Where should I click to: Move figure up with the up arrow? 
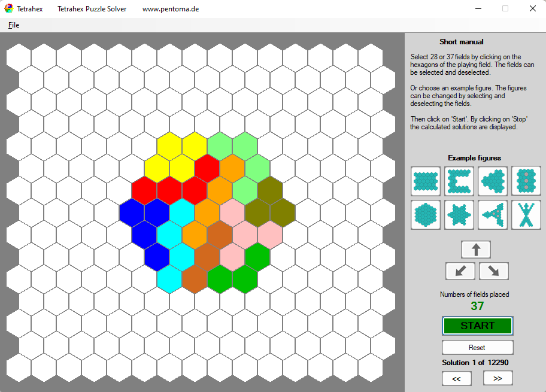tap(476, 250)
